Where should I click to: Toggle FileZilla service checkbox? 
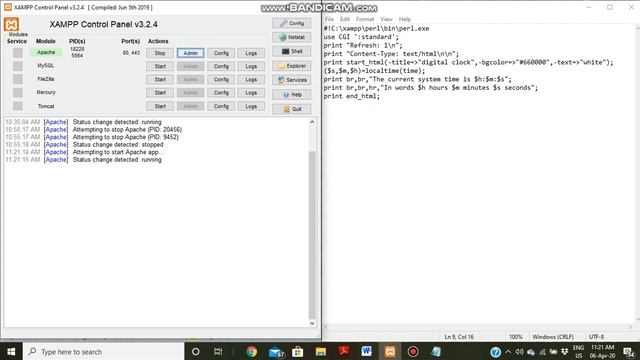point(18,79)
